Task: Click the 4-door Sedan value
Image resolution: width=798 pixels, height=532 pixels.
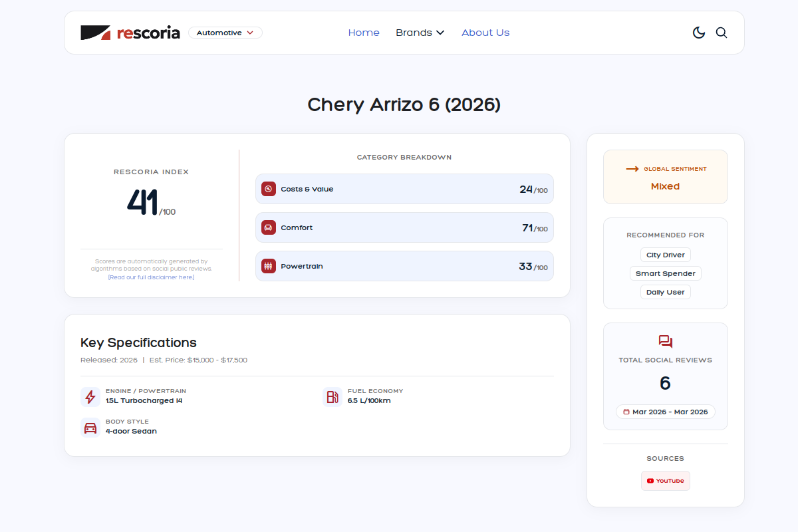Action: pos(131,431)
